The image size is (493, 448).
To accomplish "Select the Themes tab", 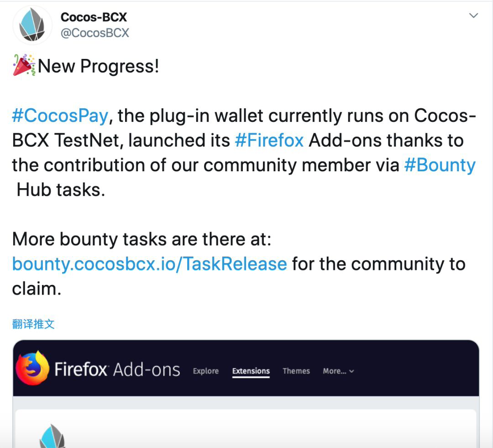I will [x=296, y=371].
